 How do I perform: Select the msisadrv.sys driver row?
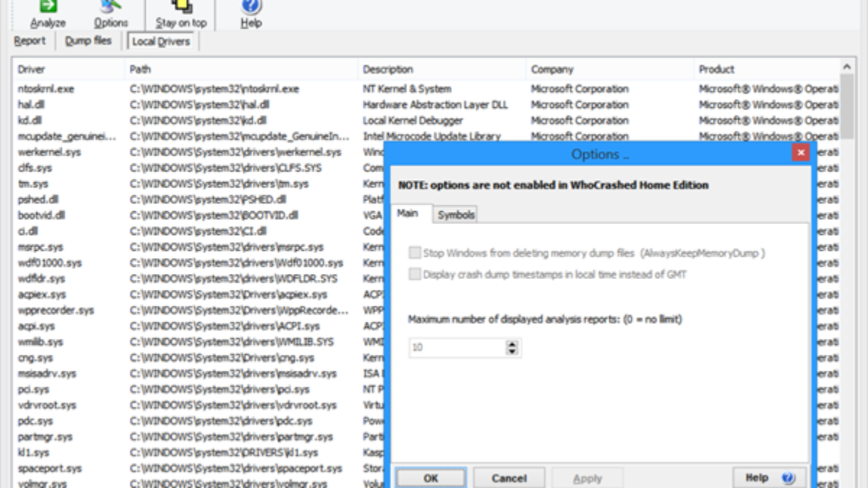[x=199, y=374]
